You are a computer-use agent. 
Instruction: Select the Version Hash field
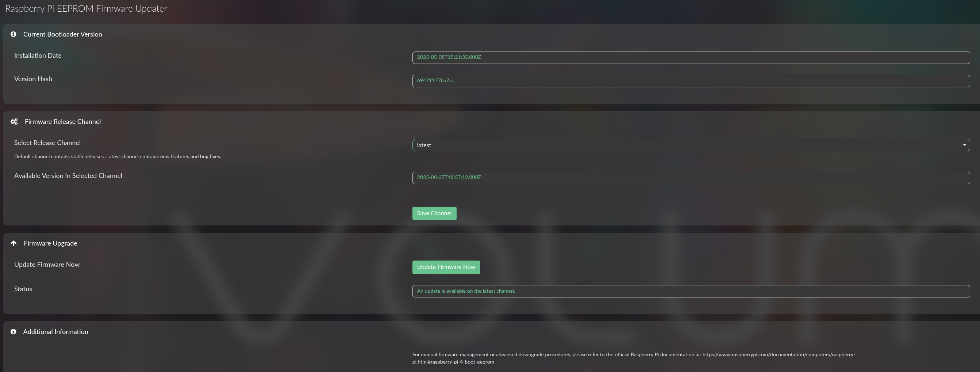(x=691, y=81)
